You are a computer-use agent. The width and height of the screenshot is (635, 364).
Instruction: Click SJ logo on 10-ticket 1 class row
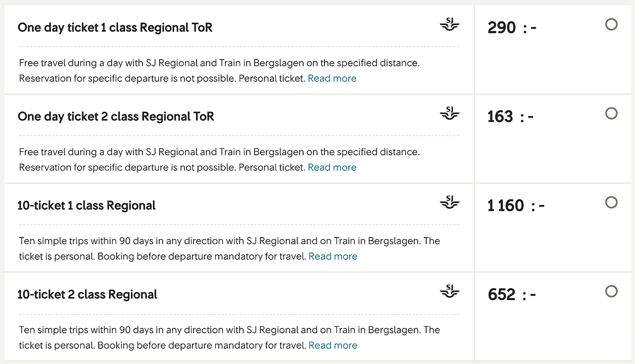click(449, 202)
